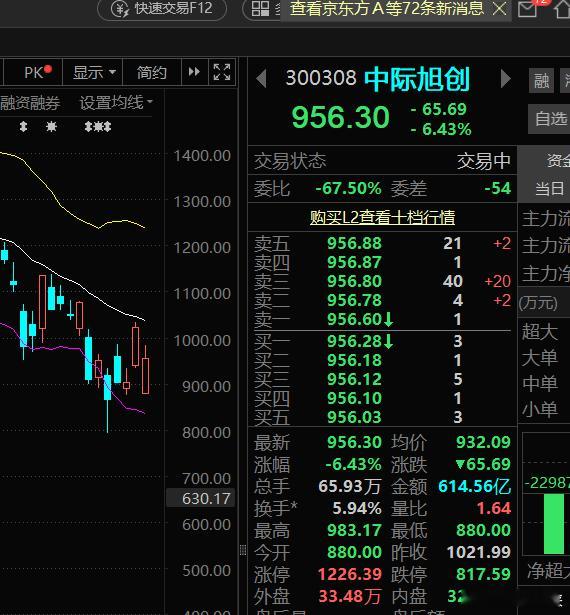The height and width of the screenshot is (615, 570).
Task: Click stock name 中际旭创
Action: 417,79
